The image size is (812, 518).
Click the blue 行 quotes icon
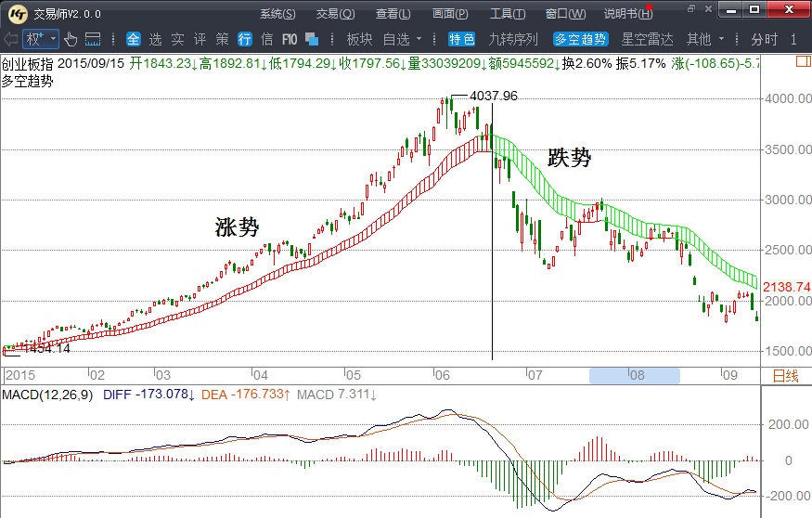pyautogui.click(x=245, y=39)
